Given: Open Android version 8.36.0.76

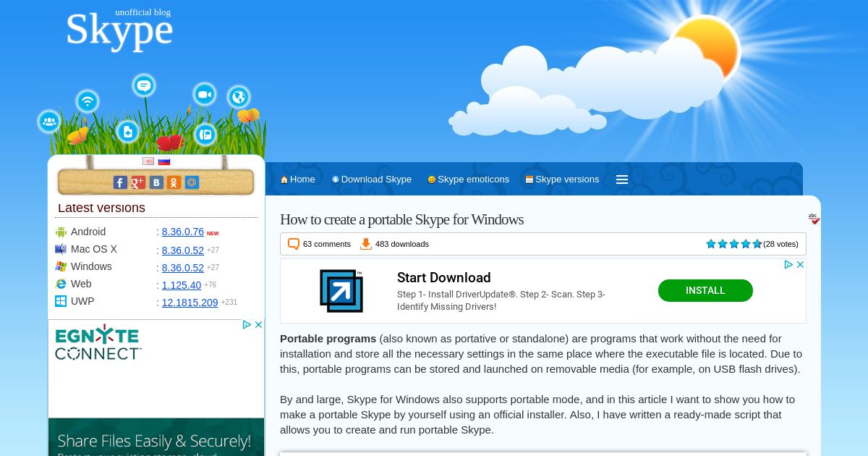Looking at the screenshot, I should [x=183, y=232].
